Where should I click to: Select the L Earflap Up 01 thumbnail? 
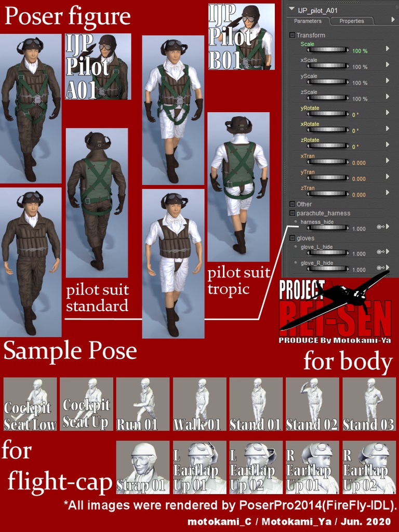pos(199,467)
